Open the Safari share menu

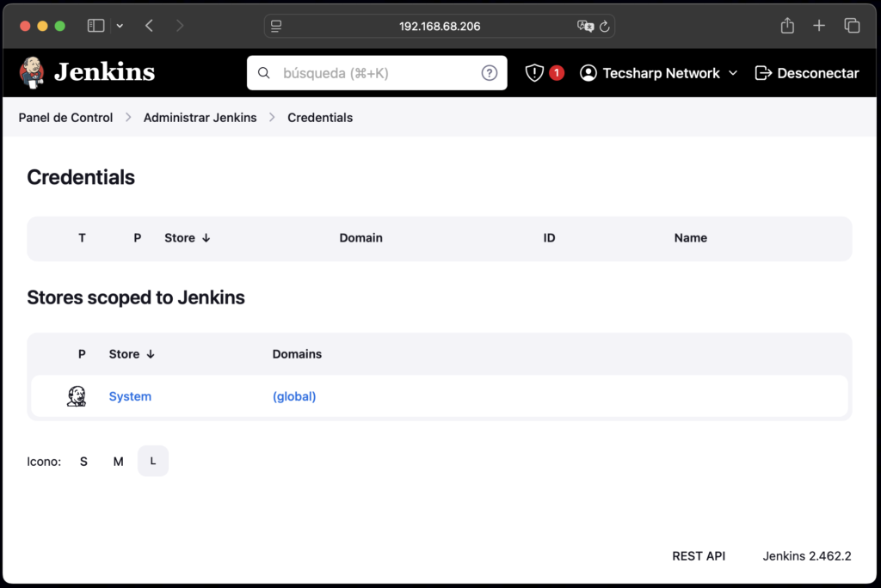click(787, 25)
